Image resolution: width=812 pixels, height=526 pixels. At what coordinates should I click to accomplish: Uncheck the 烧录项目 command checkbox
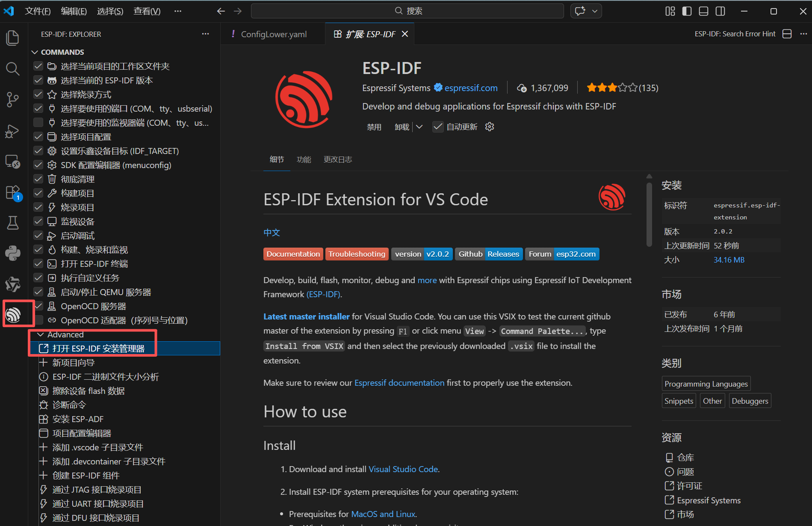coord(38,207)
